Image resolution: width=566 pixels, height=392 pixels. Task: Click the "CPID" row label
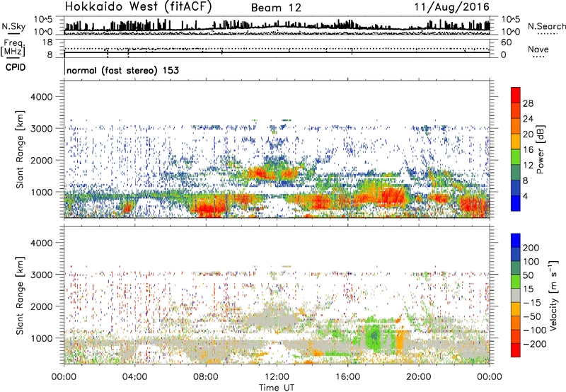(x=16, y=67)
